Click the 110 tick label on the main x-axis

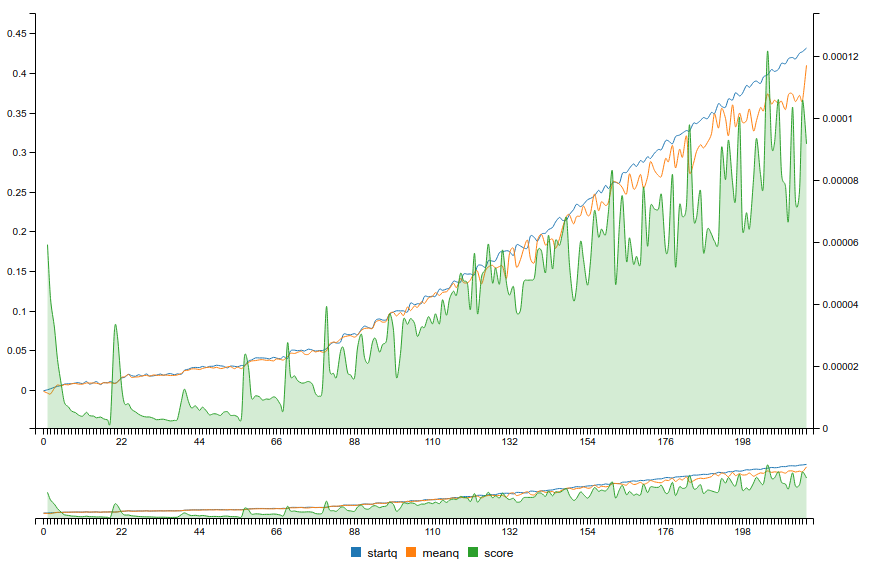pos(433,442)
